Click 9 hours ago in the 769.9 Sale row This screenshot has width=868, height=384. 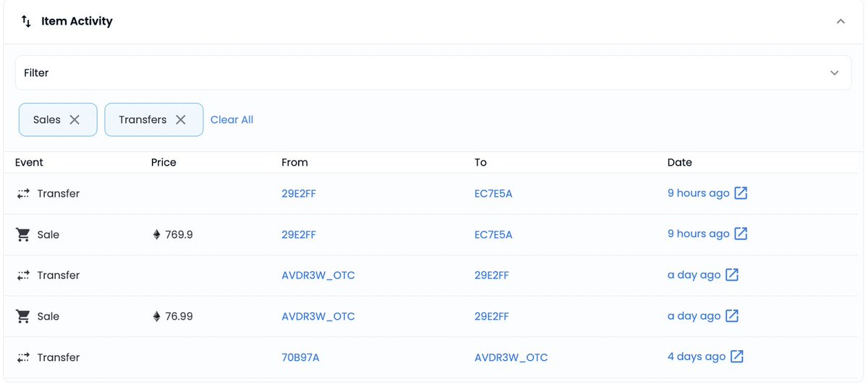pos(699,234)
